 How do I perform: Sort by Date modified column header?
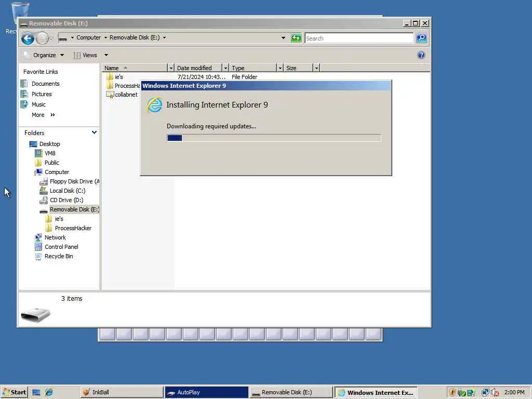[198, 68]
